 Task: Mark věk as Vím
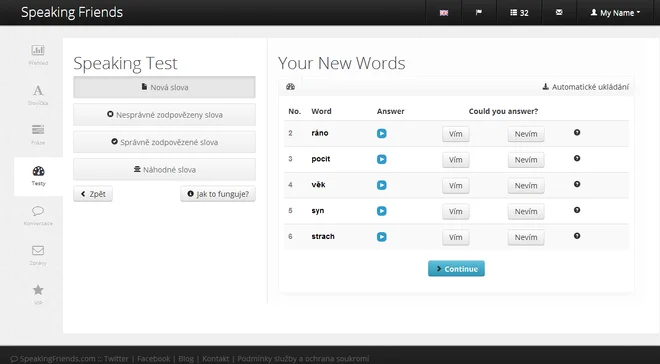pyautogui.click(x=455, y=186)
